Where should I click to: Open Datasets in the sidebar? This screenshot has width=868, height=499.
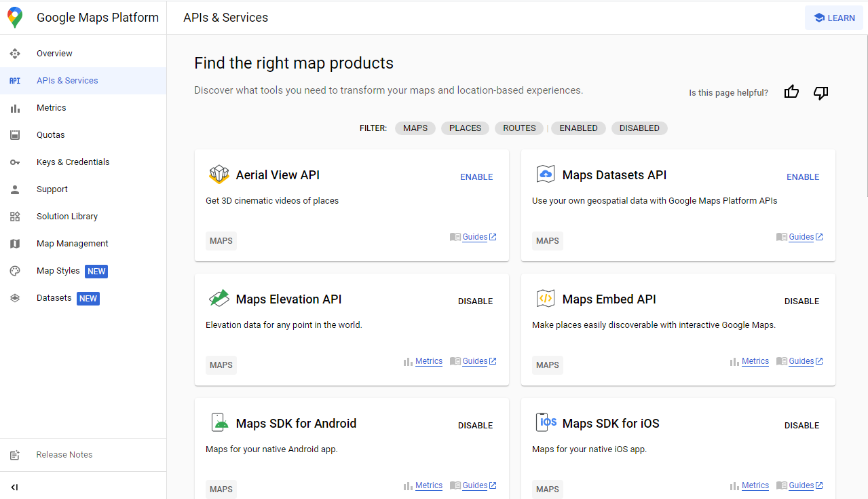tap(83, 298)
